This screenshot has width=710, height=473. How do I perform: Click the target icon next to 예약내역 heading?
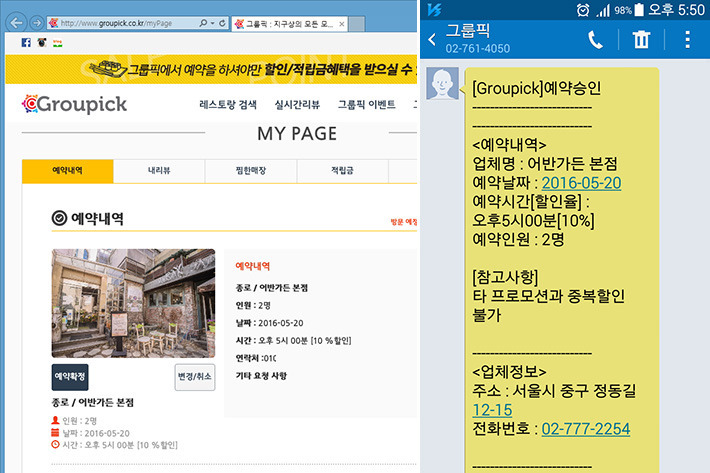59,218
